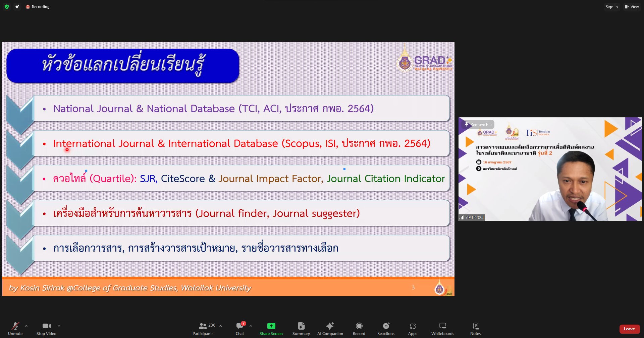The image size is (644, 338).
Task: Open the meeting Summary
Action: [301, 329]
